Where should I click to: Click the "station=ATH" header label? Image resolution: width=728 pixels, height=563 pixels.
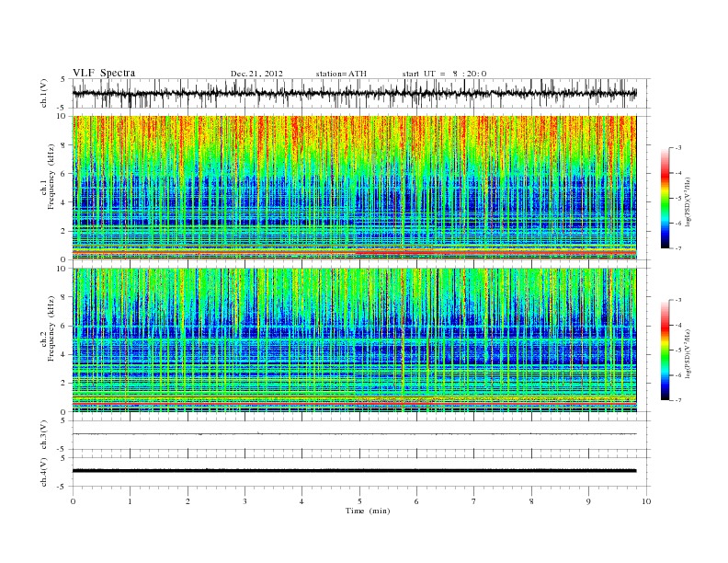click(x=341, y=74)
